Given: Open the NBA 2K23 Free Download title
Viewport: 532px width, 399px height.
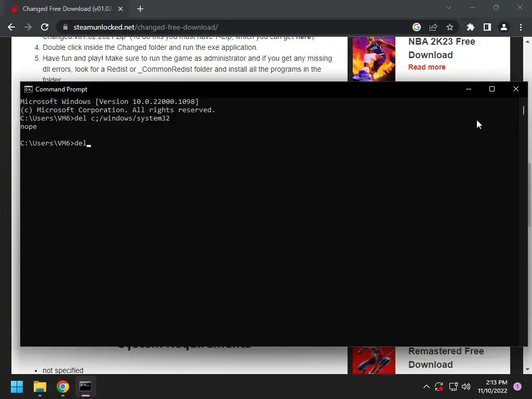Looking at the screenshot, I should click(442, 48).
